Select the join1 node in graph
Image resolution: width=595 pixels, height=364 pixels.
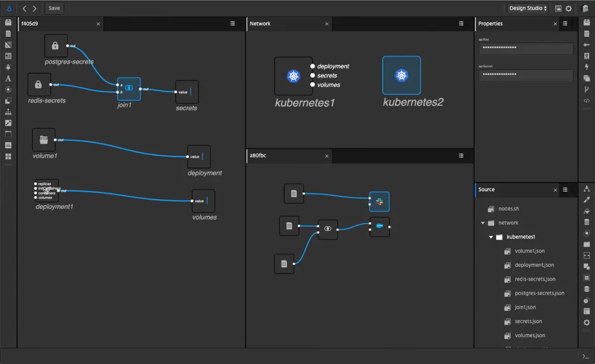129,89
